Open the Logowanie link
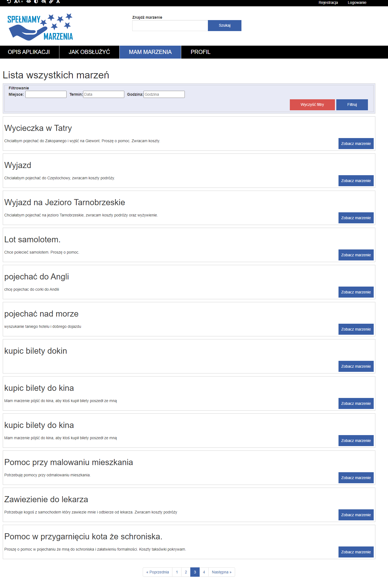The image size is (388, 588). pyautogui.click(x=357, y=3)
